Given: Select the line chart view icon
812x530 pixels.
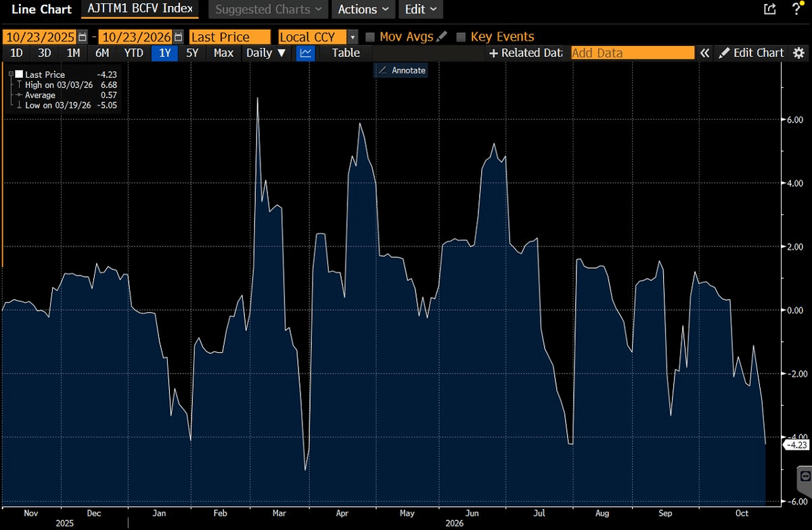Looking at the screenshot, I should 306,53.
